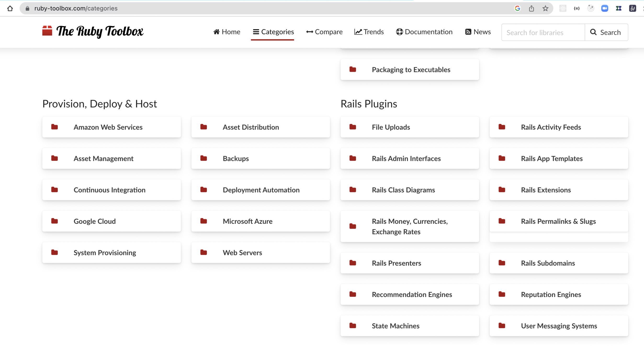The width and height of the screenshot is (644, 353).
Task: Click the share icon in address bar
Action: point(531,8)
